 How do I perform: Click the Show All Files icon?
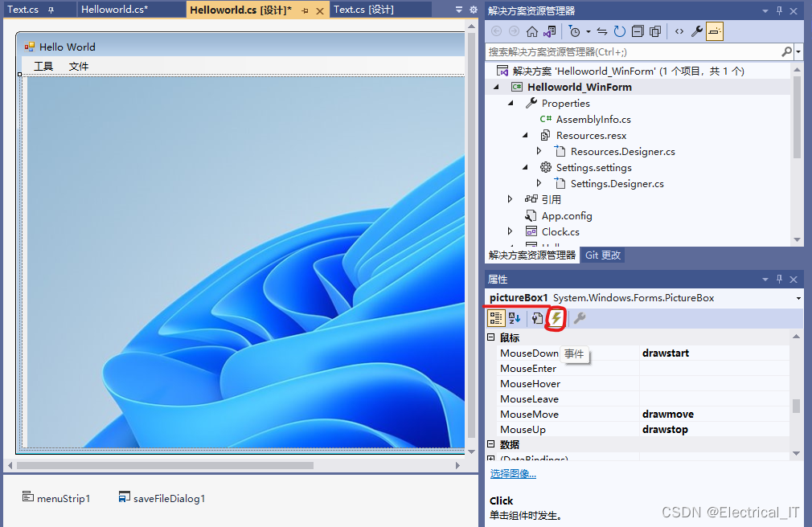click(x=655, y=31)
